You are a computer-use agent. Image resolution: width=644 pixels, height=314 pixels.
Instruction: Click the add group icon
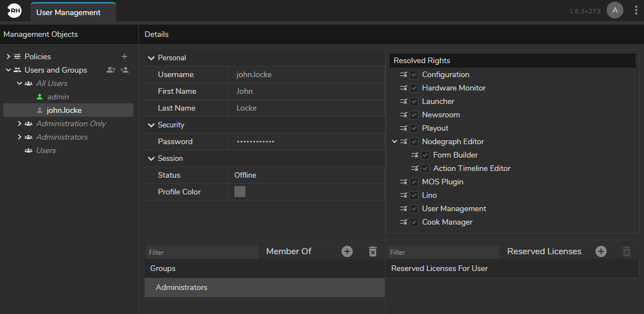click(x=111, y=70)
